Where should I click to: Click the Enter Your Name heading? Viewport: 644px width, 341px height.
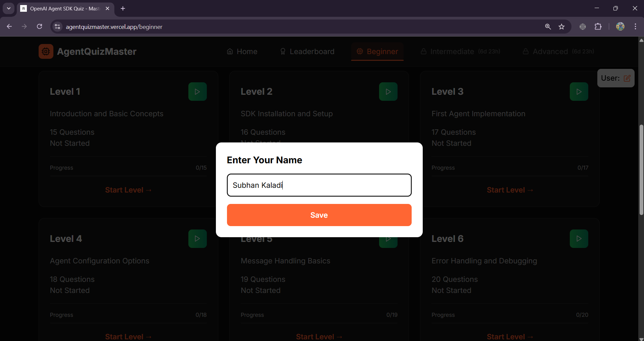265,160
